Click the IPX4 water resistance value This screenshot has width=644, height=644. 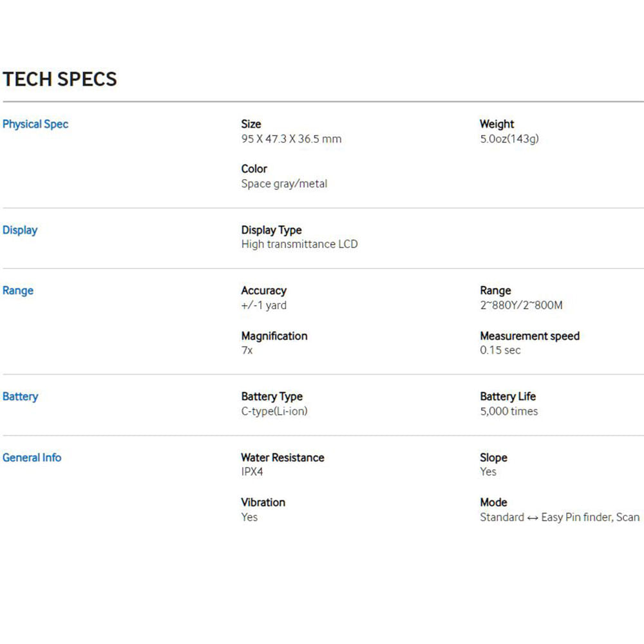coord(252,471)
